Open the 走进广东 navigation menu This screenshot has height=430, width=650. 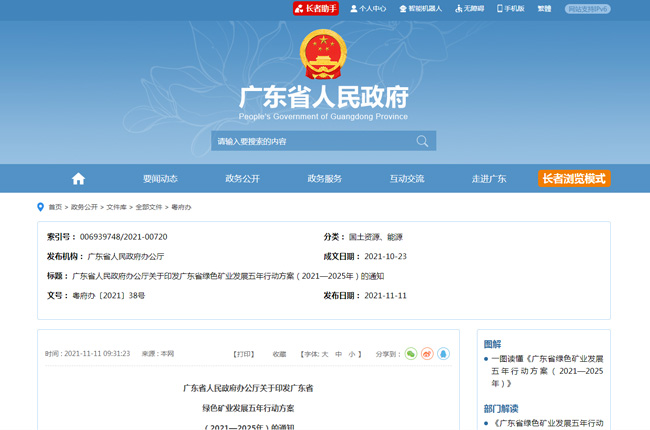(489, 179)
